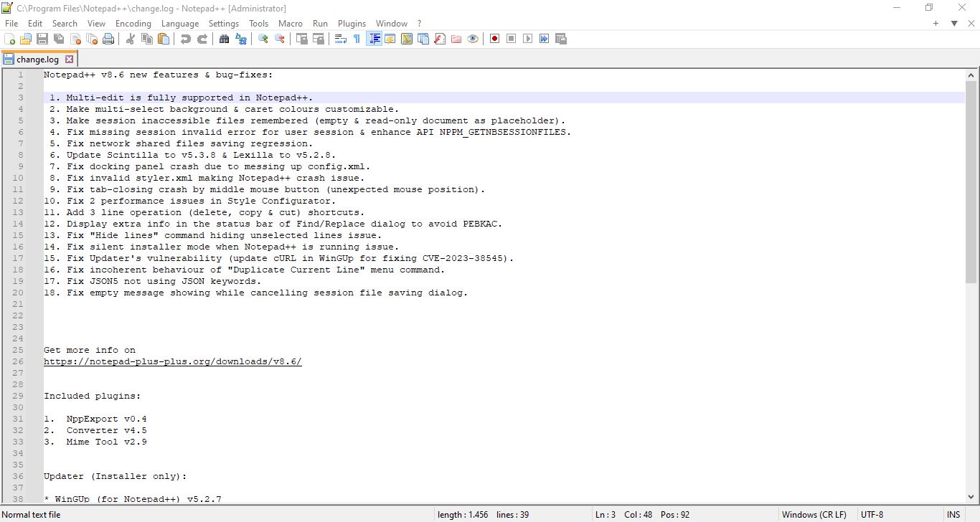Toggle Show All Characters pilcrow icon
Viewport: 980px width, 522px height.
pyautogui.click(x=357, y=39)
